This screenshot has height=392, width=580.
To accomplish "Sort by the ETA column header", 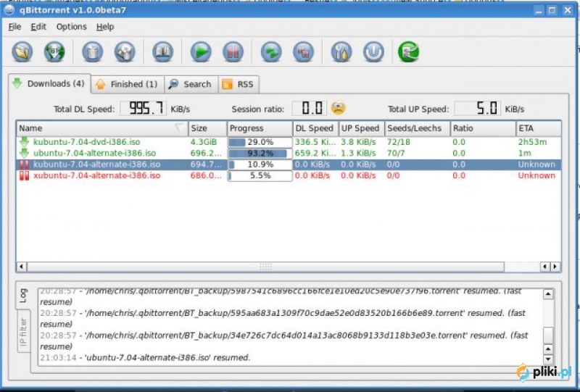I will pyautogui.click(x=539, y=128).
